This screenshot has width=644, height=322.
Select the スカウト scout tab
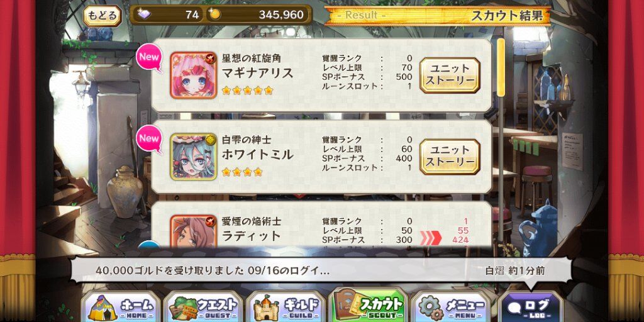(x=368, y=305)
